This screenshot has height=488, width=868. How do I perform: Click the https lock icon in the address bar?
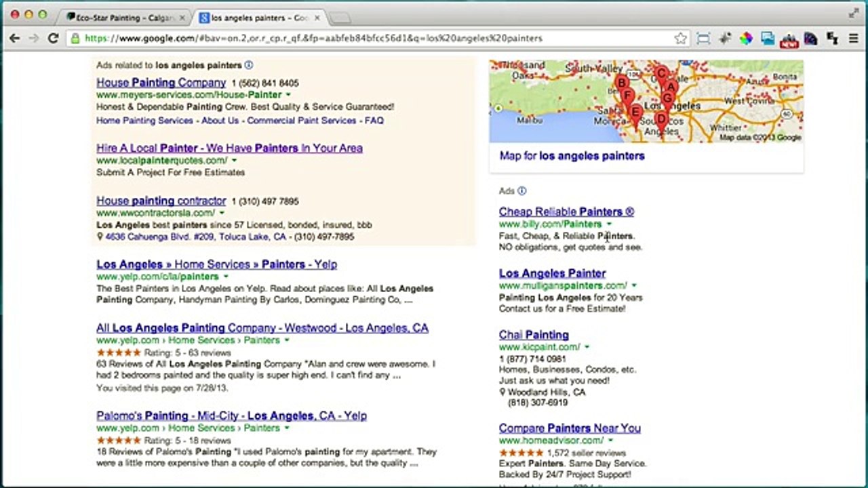coord(76,39)
